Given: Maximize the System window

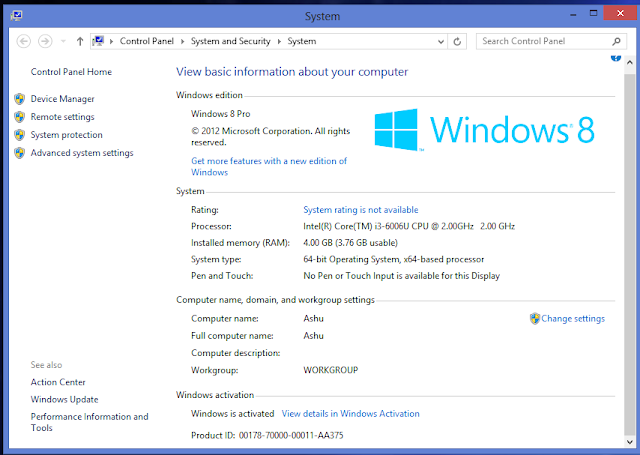Looking at the screenshot, I should pyautogui.click(x=593, y=13).
